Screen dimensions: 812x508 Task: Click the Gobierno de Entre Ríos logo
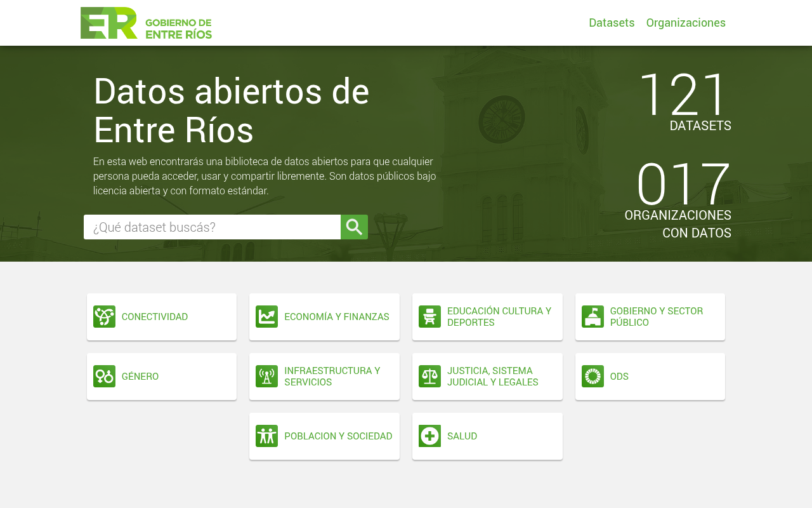pyautogui.click(x=146, y=23)
